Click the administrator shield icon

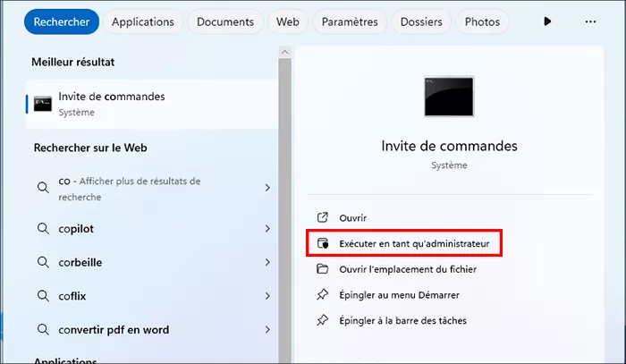323,243
